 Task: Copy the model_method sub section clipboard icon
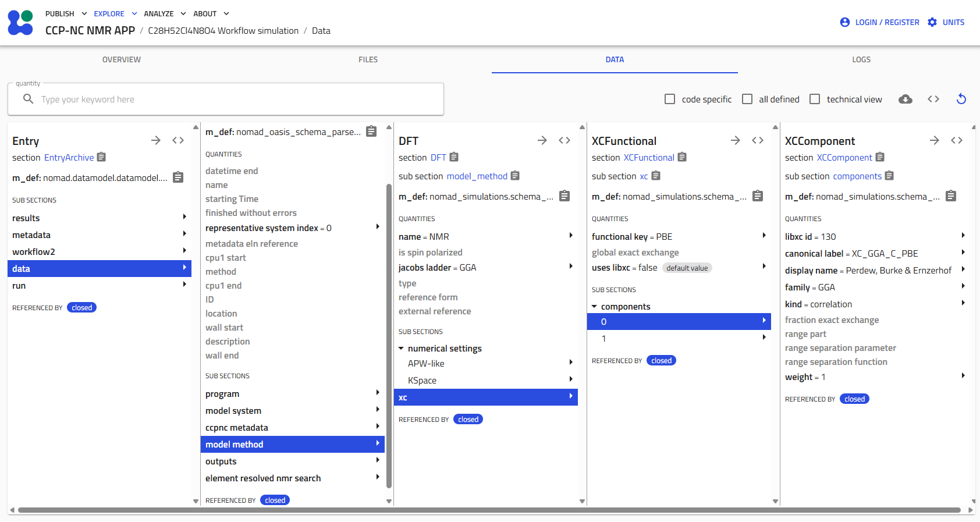coord(515,176)
